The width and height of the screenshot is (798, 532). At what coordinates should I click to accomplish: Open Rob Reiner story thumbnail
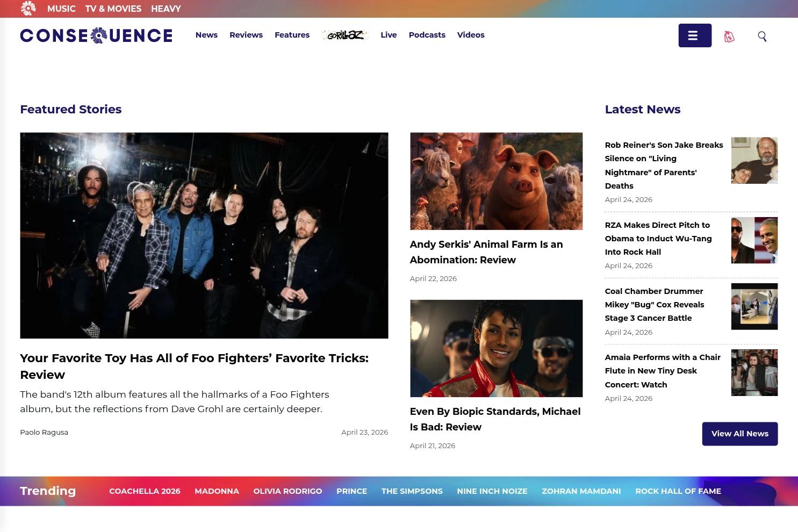coord(754,160)
